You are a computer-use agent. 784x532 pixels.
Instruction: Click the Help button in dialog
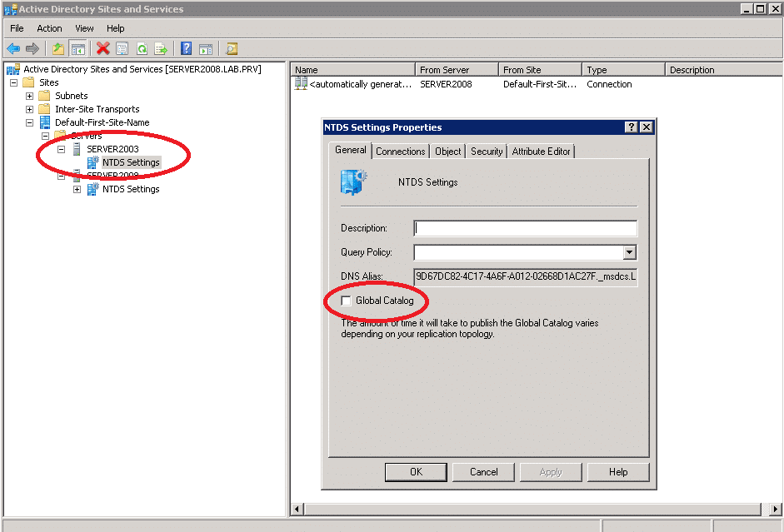point(618,472)
